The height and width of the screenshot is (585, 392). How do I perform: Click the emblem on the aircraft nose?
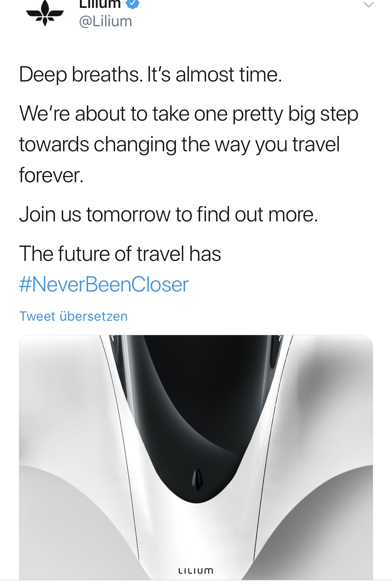[x=197, y=479]
